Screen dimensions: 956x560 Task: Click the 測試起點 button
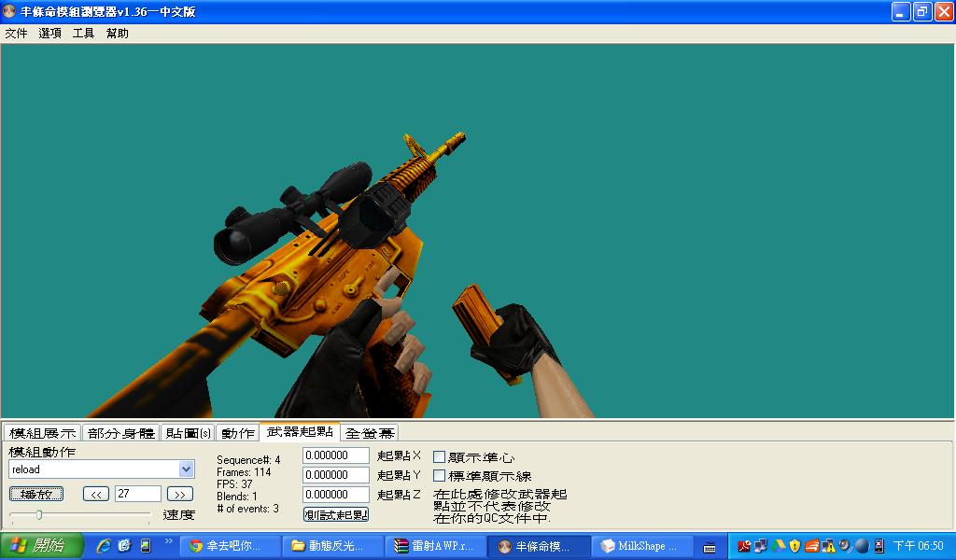(x=336, y=514)
